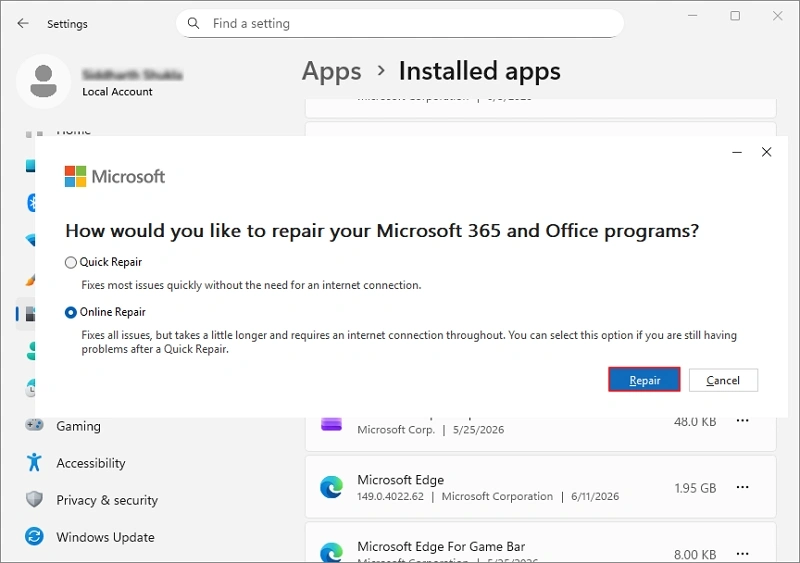Screen dimensions: 800x563
Task: Click the search magnifier icon
Action: [193, 23]
